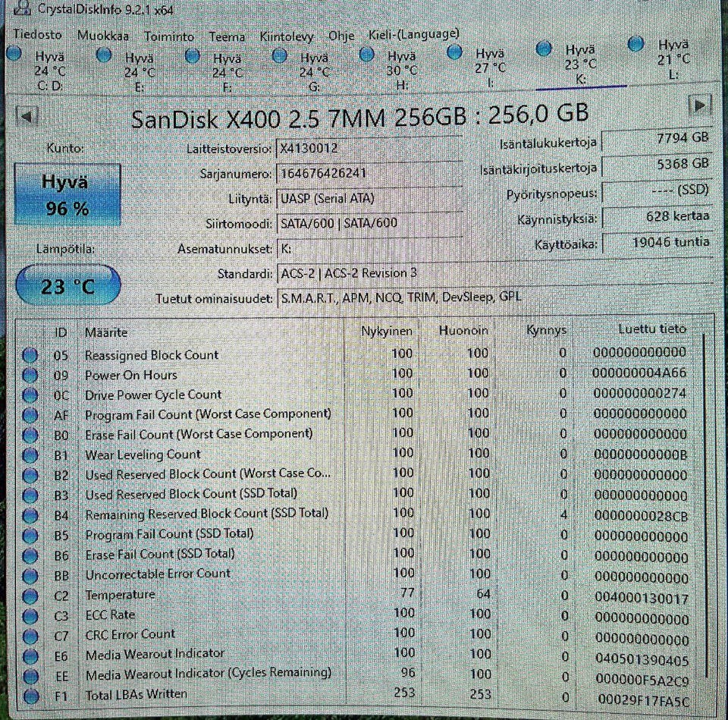Select the I: drive status circle

(x=454, y=52)
